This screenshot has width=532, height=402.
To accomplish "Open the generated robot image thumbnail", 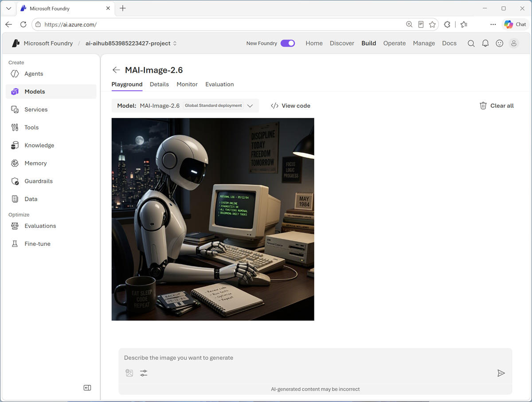I will (213, 219).
